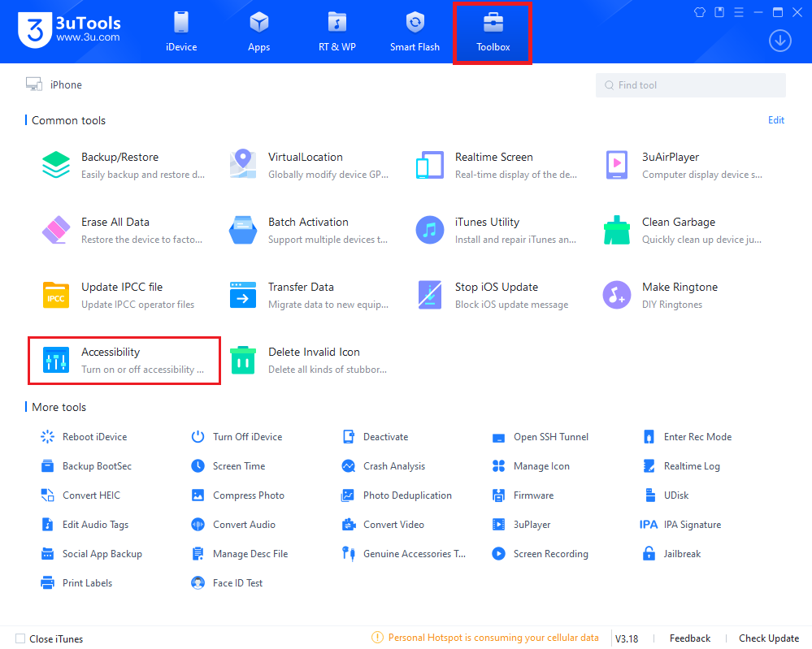Open the Accessibility sliders icon
The image size is (812, 649).
point(56,360)
